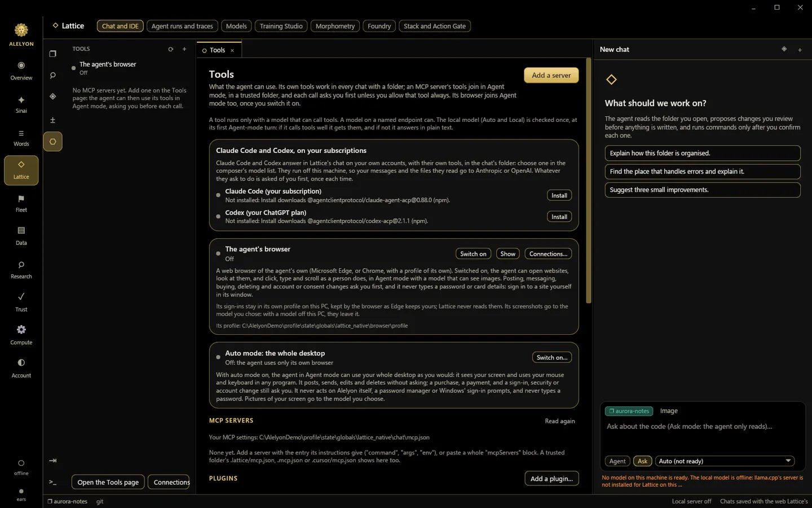This screenshot has height=508, width=812.
Task: Open the Overview section in the sidebar
Action: (21, 71)
